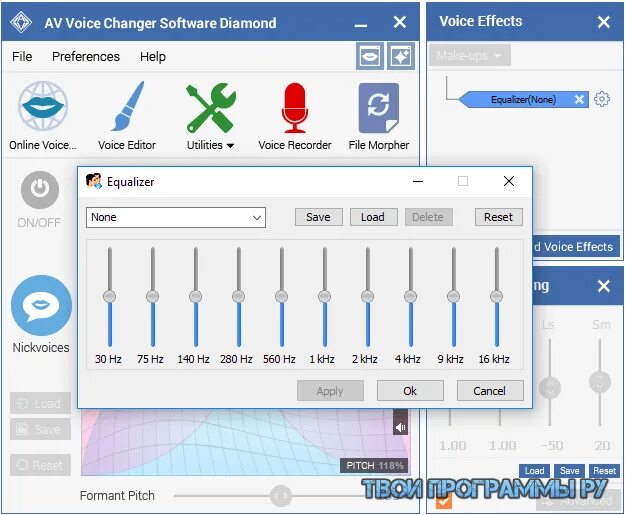
Task: Click the 4 kHz band slider handle
Action: coord(411,296)
